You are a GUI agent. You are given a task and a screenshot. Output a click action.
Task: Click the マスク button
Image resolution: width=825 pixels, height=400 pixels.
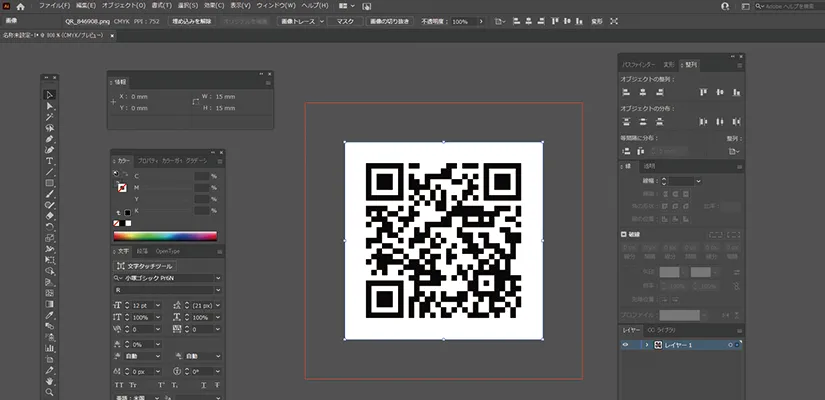(345, 22)
